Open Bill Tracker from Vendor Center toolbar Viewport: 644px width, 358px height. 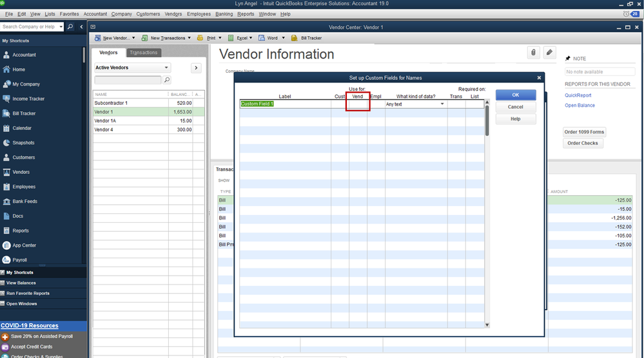[x=306, y=38]
